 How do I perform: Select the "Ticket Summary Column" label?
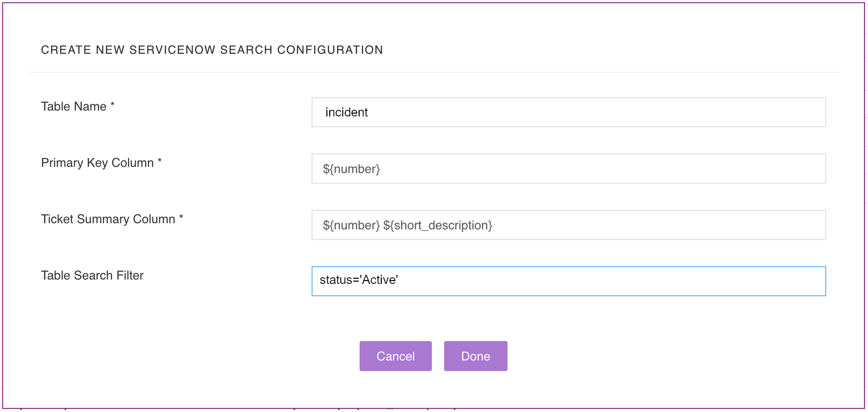tap(108, 219)
